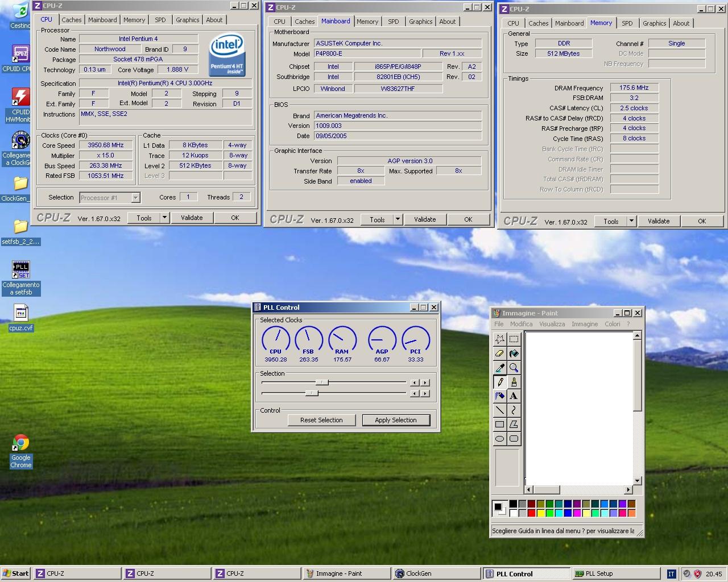Click right arrow of upper PLL selection slider
The width and height of the screenshot is (728, 582).
(x=425, y=383)
